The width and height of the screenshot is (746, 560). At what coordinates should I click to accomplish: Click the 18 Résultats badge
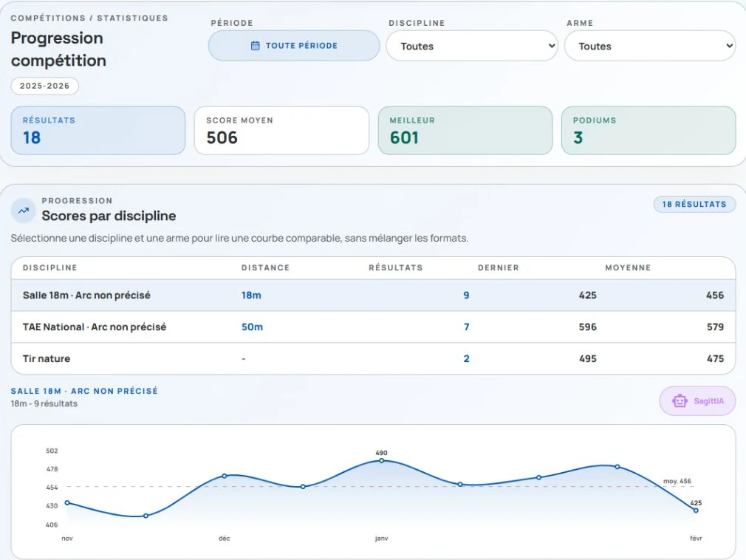[694, 204]
